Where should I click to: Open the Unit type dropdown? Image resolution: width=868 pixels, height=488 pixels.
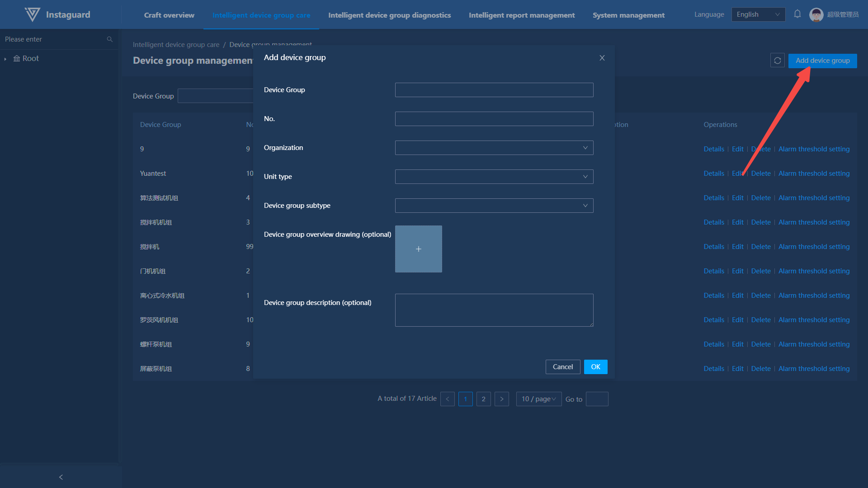click(x=494, y=177)
